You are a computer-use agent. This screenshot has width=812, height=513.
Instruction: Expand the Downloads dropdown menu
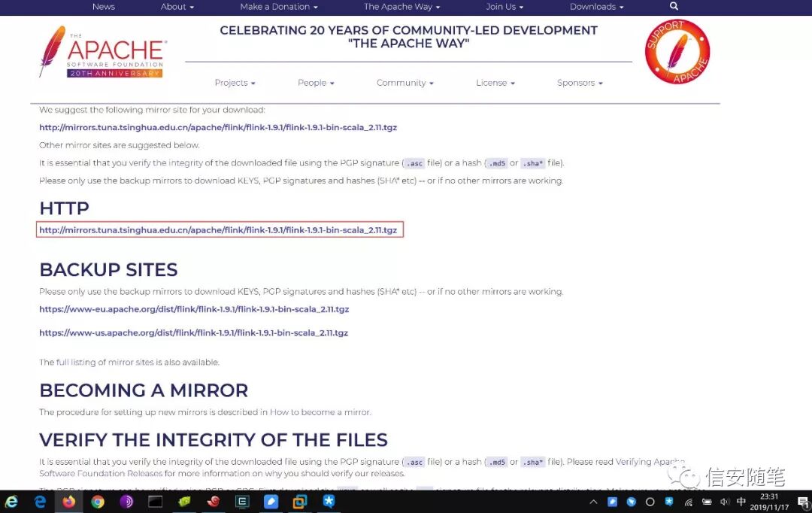tap(596, 7)
